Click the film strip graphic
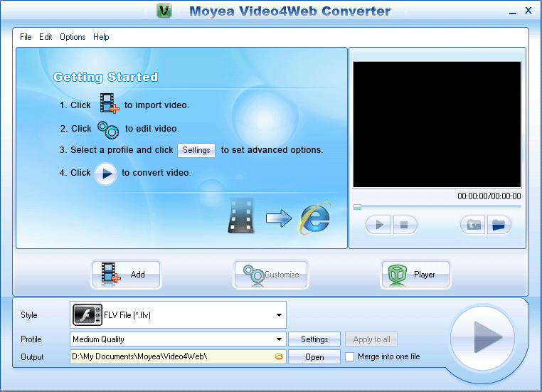The width and height of the screenshot is (542, 392). tap(241, 216)
